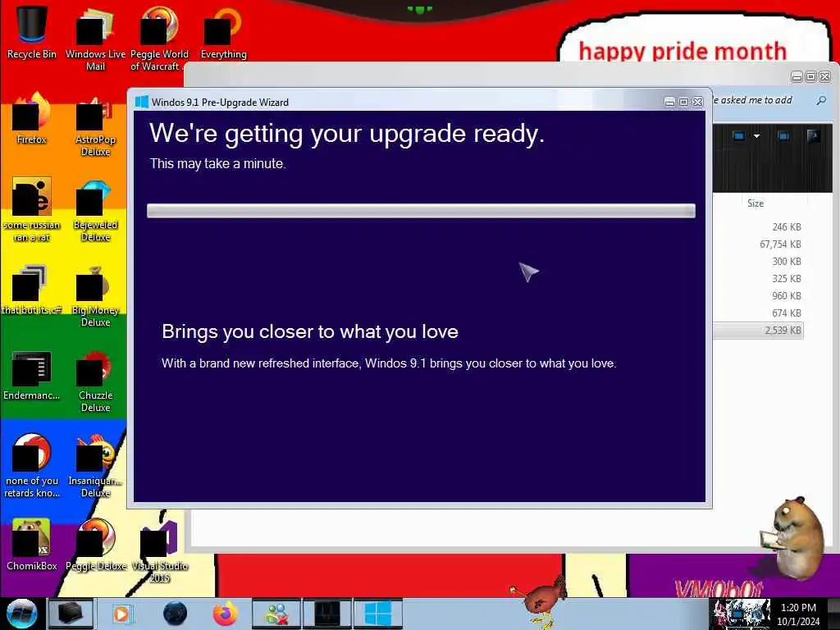Click the Size column header in Explorer
840x630 pixels.
click(756, 203)
